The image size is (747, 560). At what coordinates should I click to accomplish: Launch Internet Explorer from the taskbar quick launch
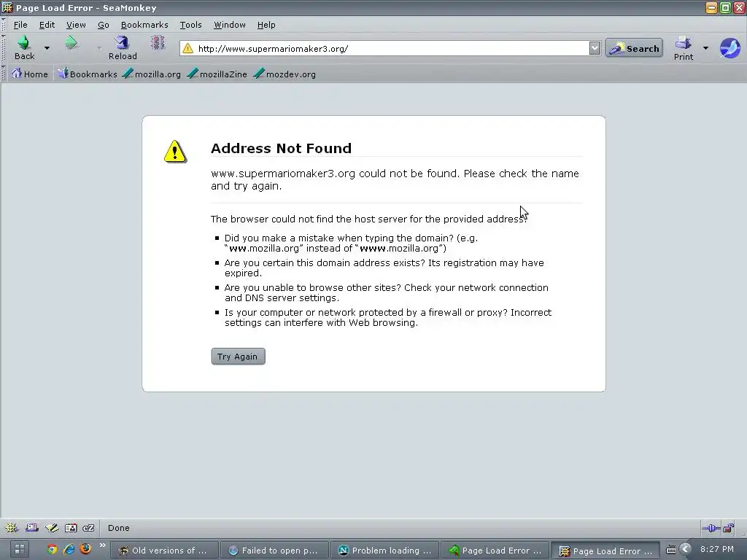(x=69, y=550)
